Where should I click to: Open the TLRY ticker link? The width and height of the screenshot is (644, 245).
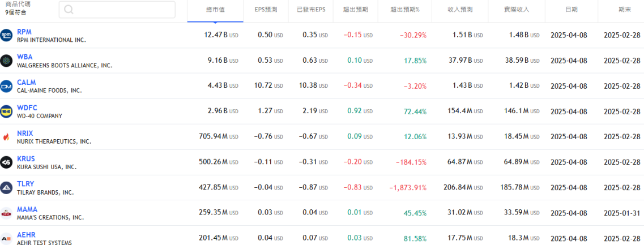click(x=25, y=184)
